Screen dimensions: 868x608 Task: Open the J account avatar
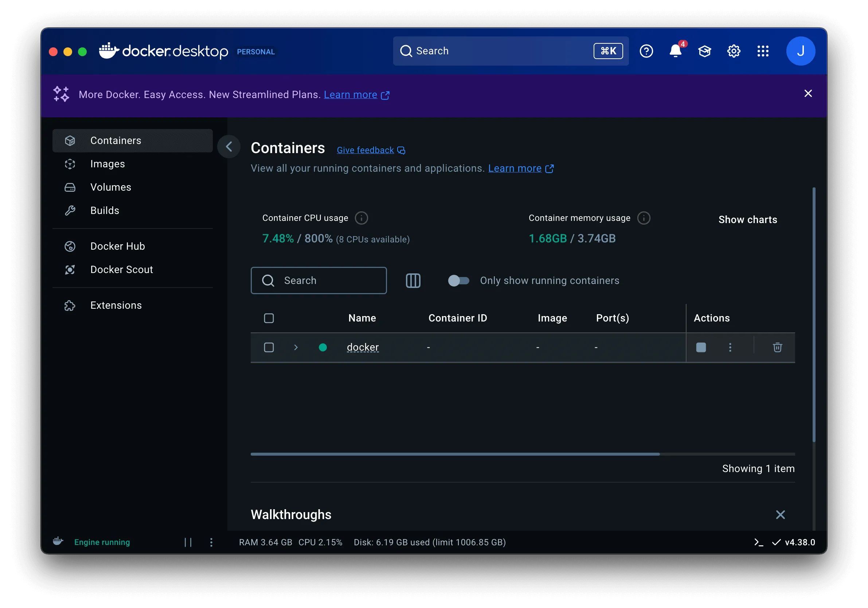(800, 51)
